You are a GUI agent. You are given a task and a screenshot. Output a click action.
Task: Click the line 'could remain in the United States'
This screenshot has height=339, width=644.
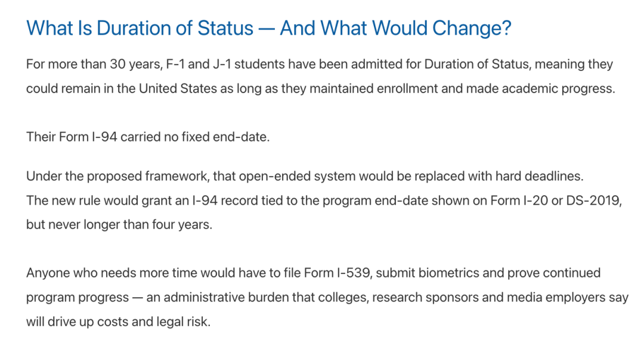tap(321, 89)
